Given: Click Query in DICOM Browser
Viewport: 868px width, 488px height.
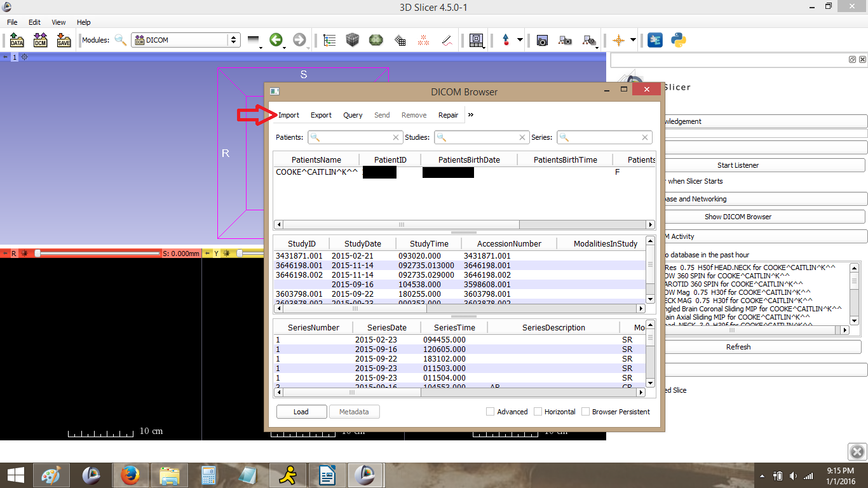Looking at the screenshot, I should pyautogui.click(x=353, y=115).
